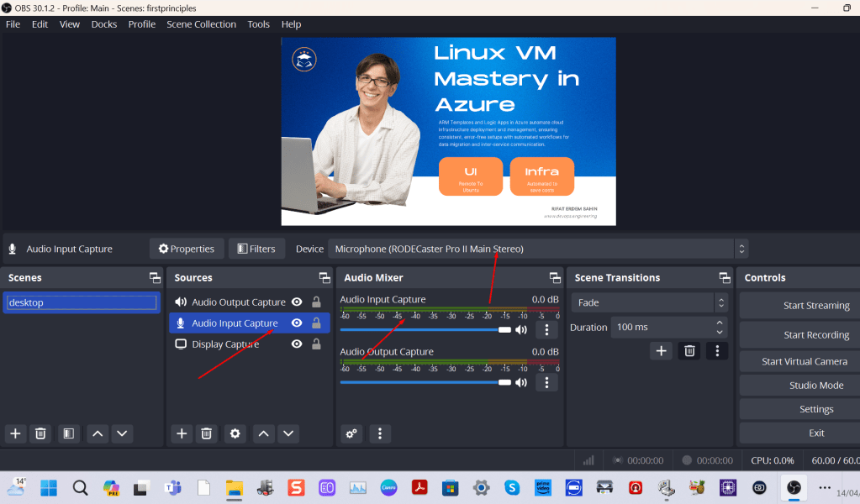Image resolution: width=860 pixels, height=504 pixels.
Task: Toggle visibility of Audio Input Capture source
Action: (297, 323)
